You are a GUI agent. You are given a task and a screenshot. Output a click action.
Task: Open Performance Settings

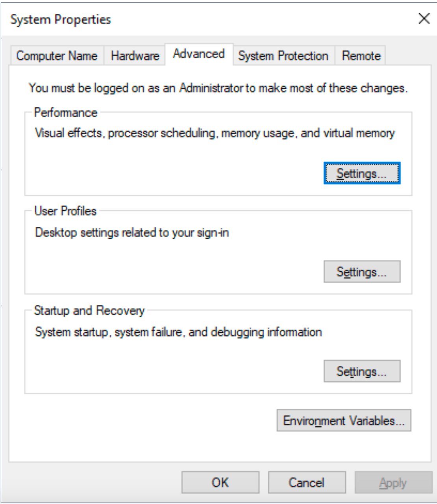pos(362,173)
